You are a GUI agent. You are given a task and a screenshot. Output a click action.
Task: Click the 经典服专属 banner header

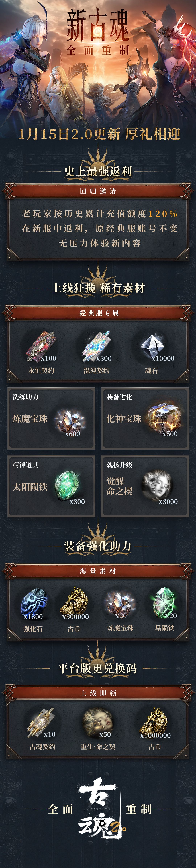(98, 313)
